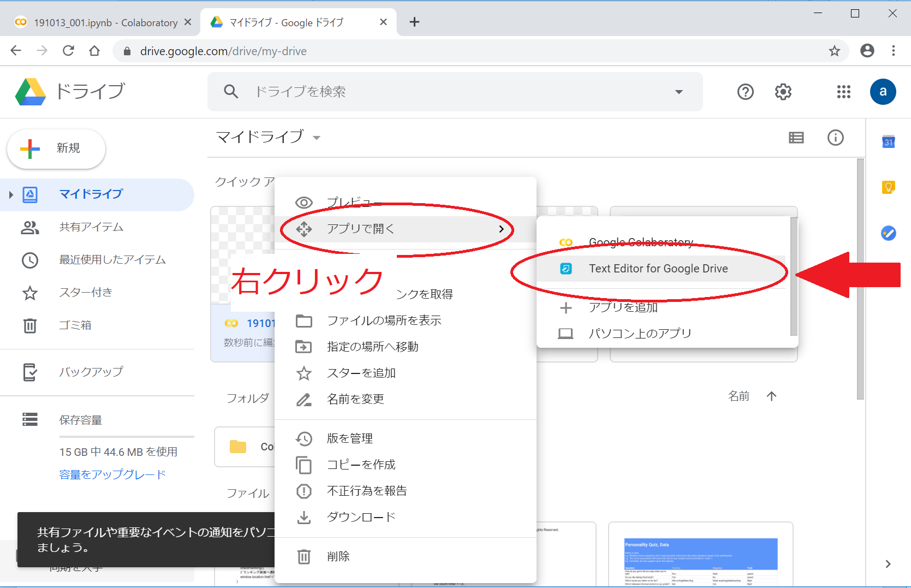This screenshot has width=911, height=588.
Task: Expand マイドライブ tree in sidebar
Action: pos(11,194)
